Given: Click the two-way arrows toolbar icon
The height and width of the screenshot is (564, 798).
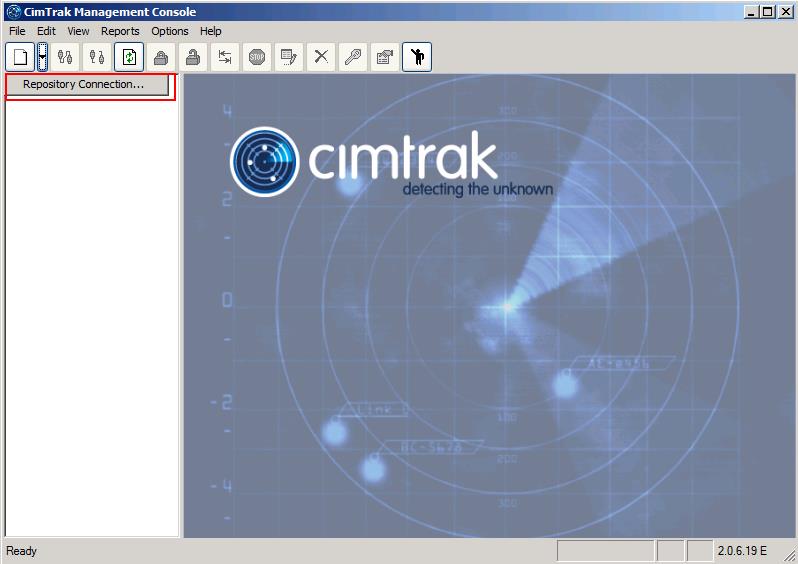Looking at the screenshot, I should pyautogui.click(x=225, y=57).
